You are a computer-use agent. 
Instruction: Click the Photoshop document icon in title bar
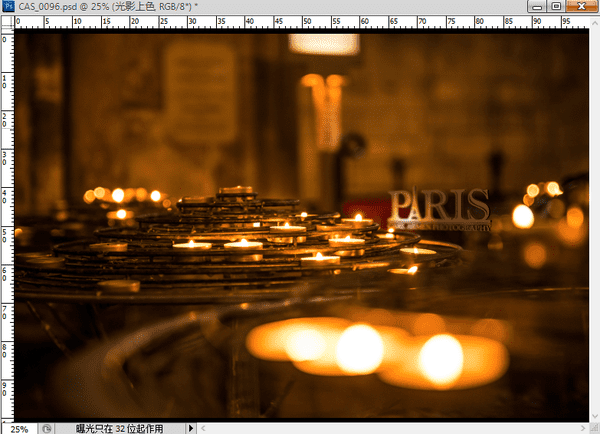click(x=8, y=6)
